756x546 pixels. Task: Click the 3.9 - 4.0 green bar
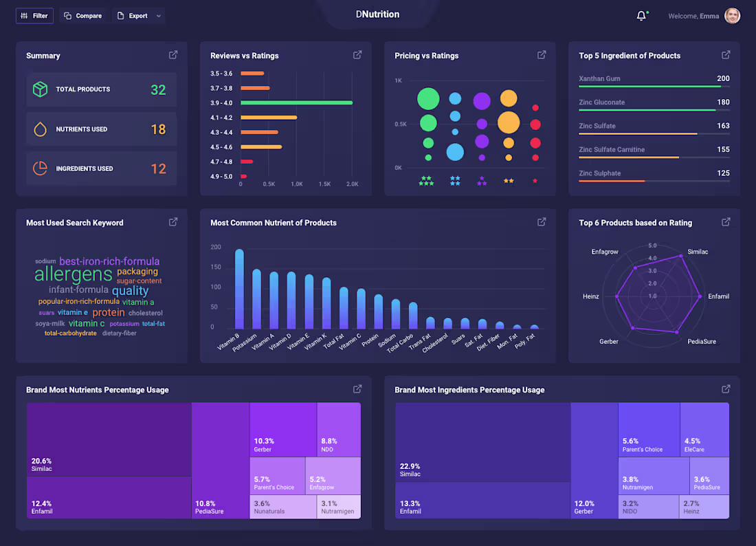pyautogui.click(x=296, y=102)
